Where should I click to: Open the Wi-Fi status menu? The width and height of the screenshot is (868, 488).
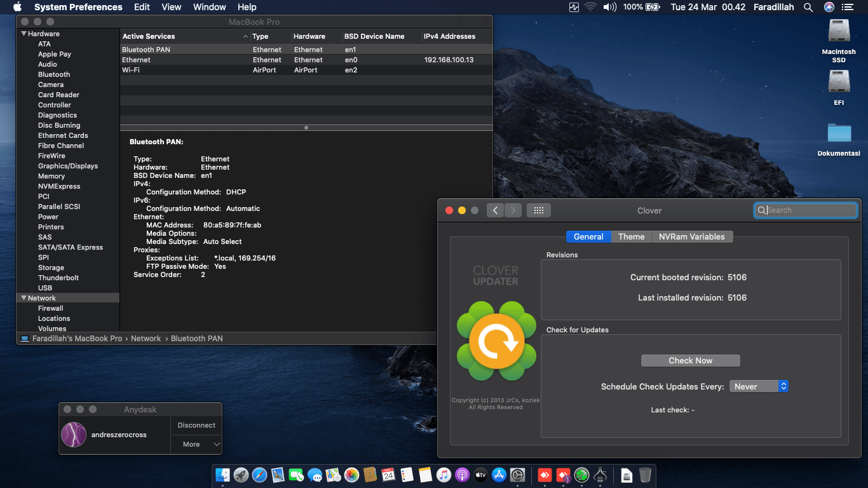point(591,7)
